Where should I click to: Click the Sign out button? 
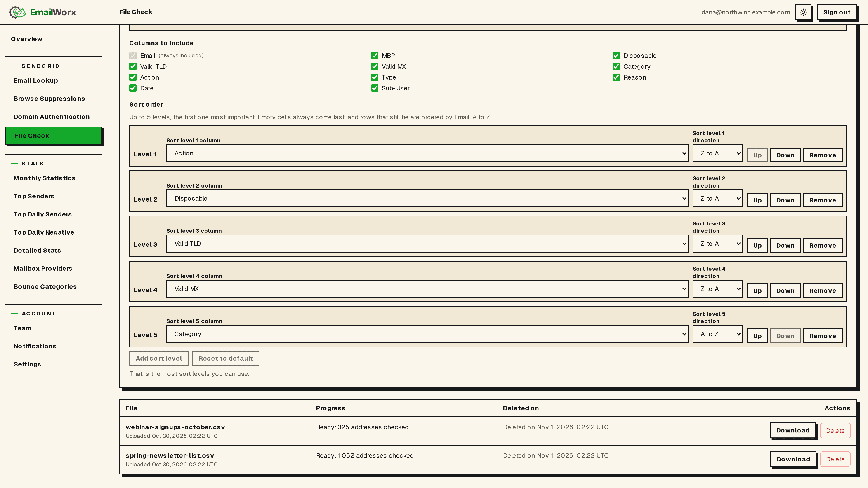tap(837, 12)
